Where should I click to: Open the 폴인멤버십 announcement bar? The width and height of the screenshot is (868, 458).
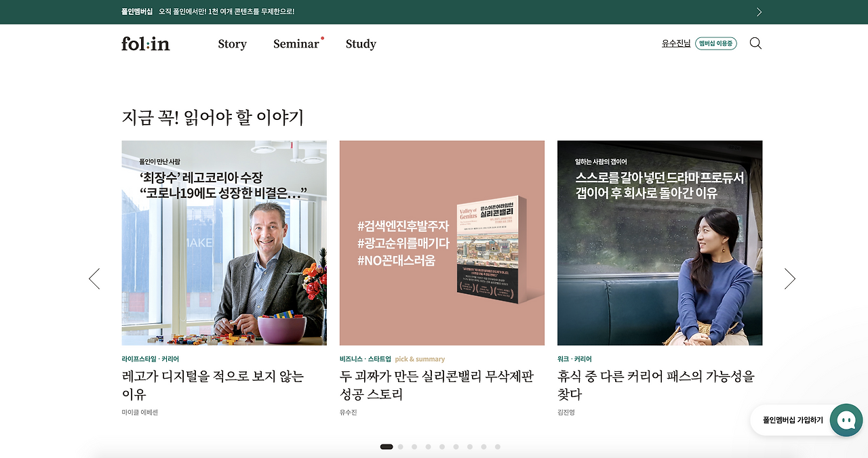click(x=202, y=12)
